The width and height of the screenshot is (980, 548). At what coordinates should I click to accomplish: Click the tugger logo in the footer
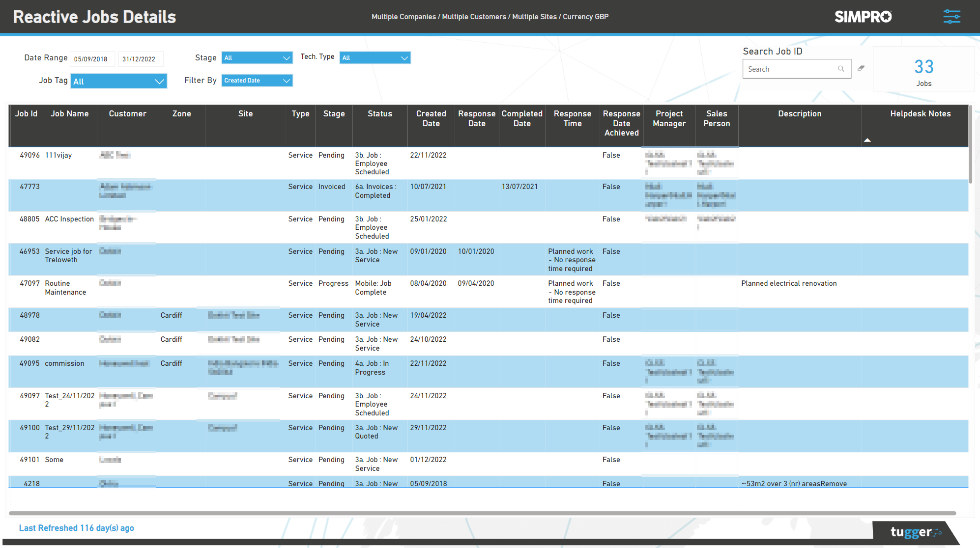click(x=916, y=532)
